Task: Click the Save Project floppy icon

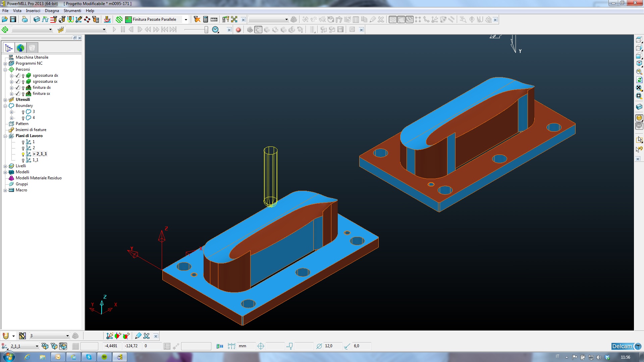Action: coord(13,19)
